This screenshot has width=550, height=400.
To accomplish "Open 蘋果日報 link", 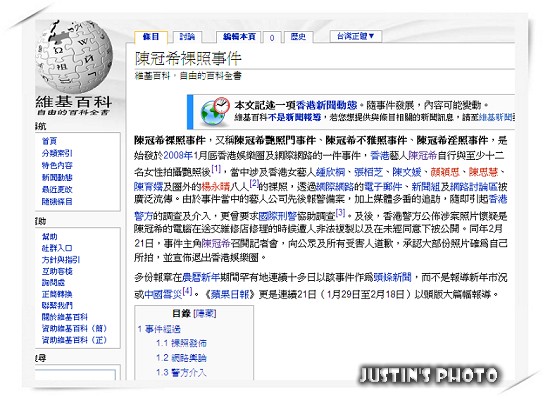I will (230, 294).
